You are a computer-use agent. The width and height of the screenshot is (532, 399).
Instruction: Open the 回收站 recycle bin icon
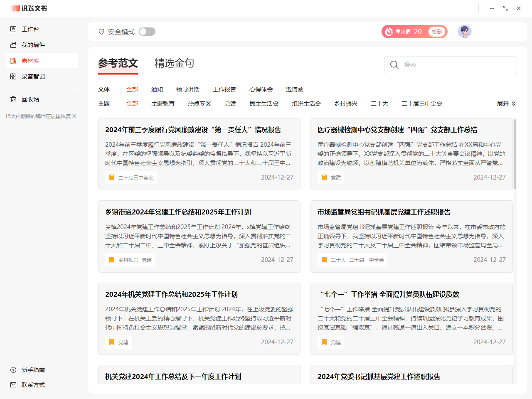pos(13,99)
